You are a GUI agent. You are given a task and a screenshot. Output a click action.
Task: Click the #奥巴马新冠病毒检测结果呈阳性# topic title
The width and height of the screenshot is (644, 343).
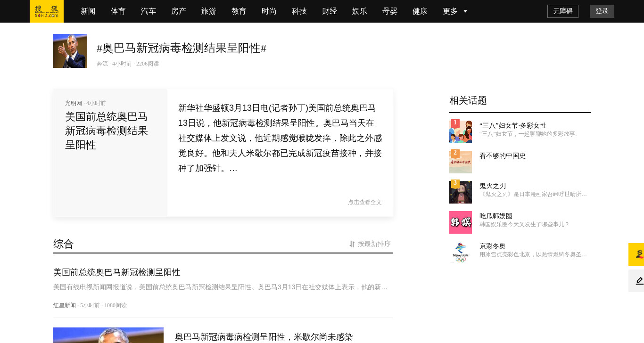coord(182,48)
